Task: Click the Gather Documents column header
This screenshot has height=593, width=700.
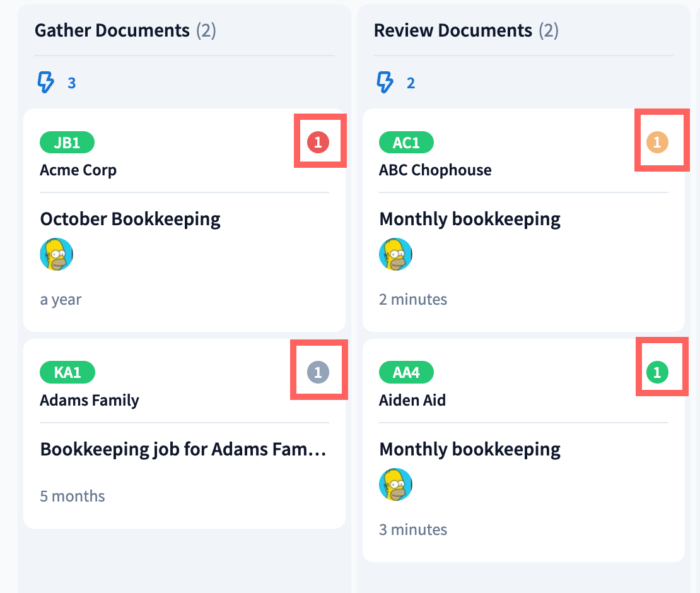Action: click(x=112, y=30)
